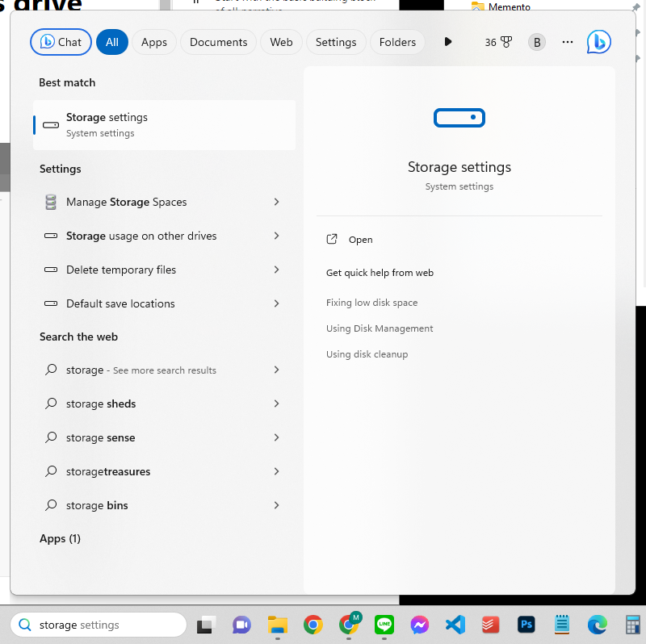Switch to the Settings filter tab
The height and width of the screenshot is (644, 646).
click(336, 42)
